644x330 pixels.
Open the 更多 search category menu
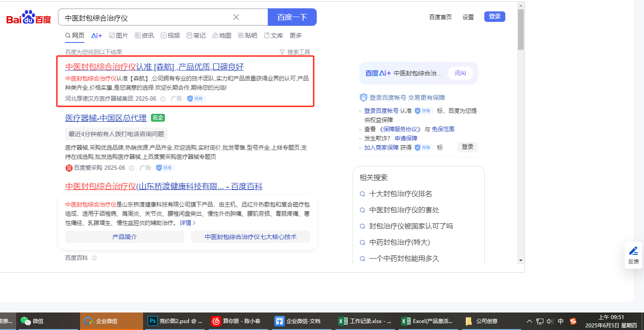coord(296,35)
